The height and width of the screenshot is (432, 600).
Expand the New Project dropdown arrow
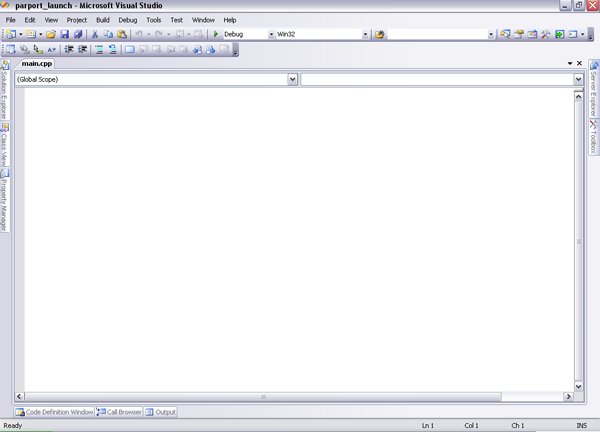click(21, 34)
